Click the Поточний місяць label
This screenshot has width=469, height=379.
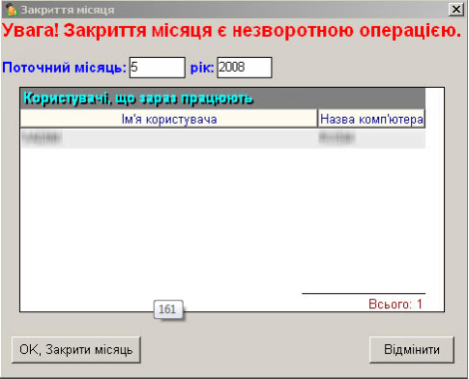pos(64,68)
